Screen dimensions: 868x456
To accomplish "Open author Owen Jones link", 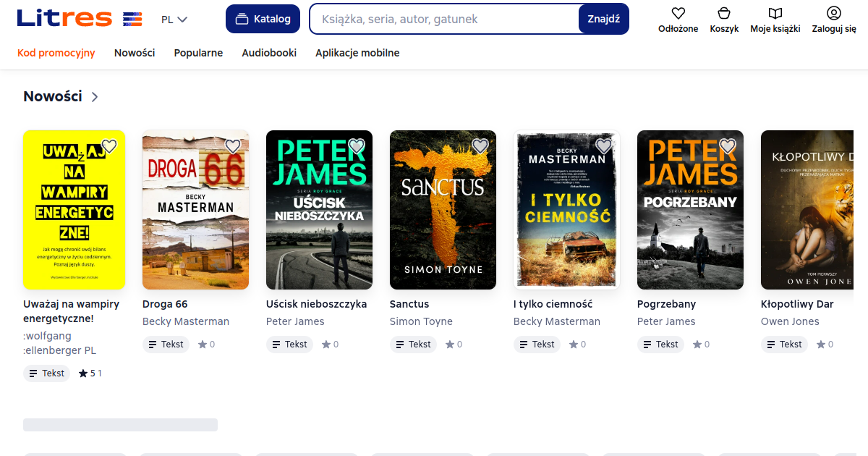I will pyautogui.click(x=790, y=321).
